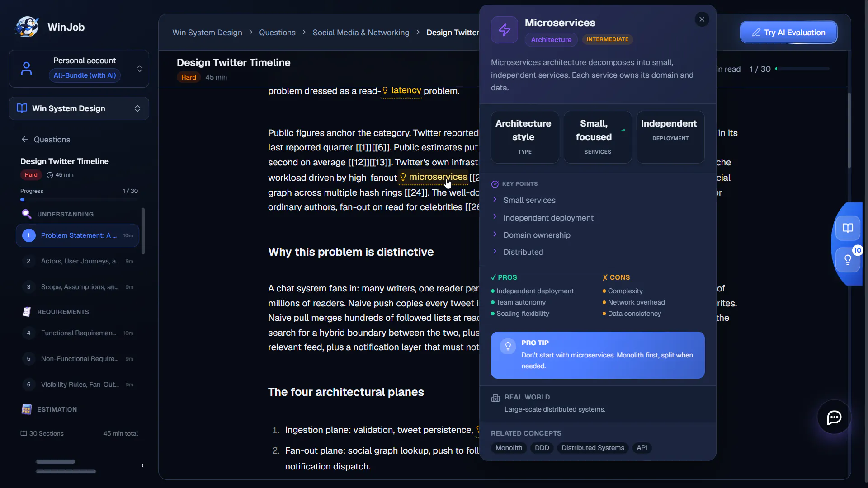Open Non-Functional Requirements section 5
Viewport: 868px width, 488px height.
(78, 359)
